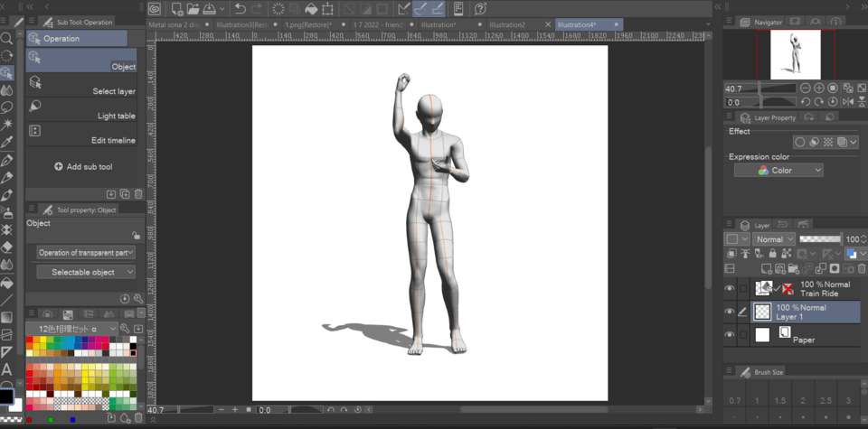This screenshot has width=868, height=429.
Task: Open Selectable object dropdown
Action: point(86,272)
